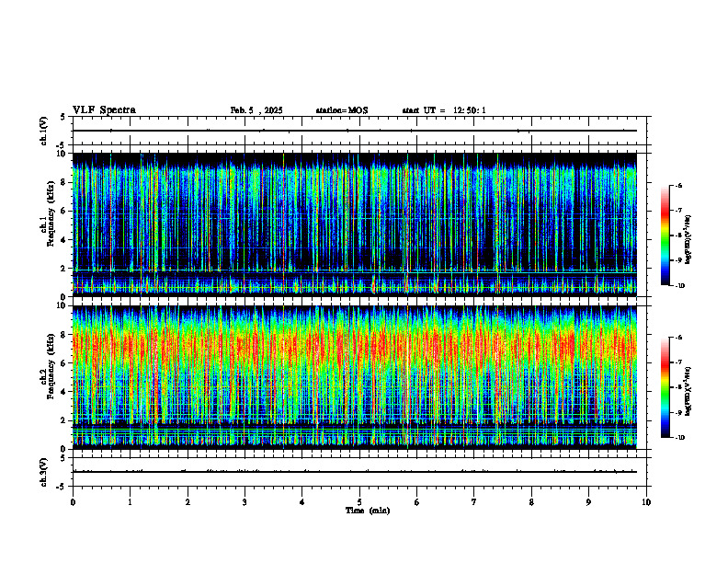Screen dimensions: 728x563
Task: Click the "station=MOS" header label
Action: tap(342, 110)
